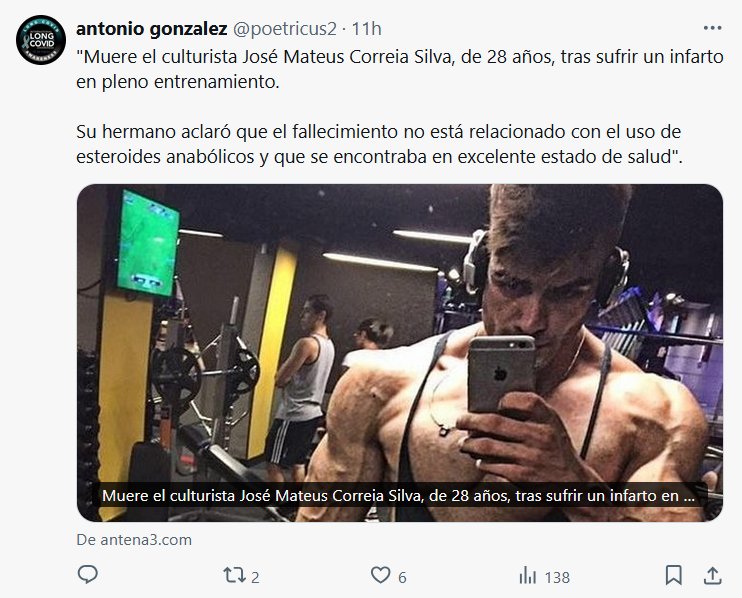This screenshot has height=598, width=742.
Task: Open view analytics bar chart icon
Action: tap(527, 575)
